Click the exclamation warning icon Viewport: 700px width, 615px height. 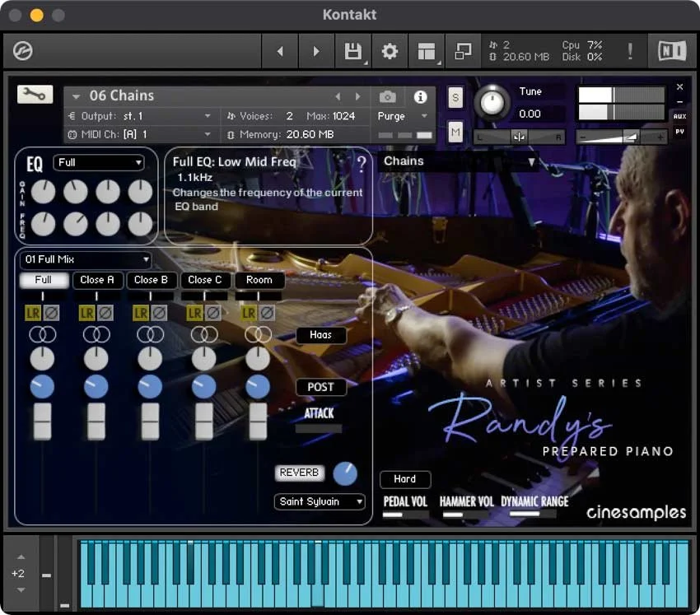[x=630, y=52]
